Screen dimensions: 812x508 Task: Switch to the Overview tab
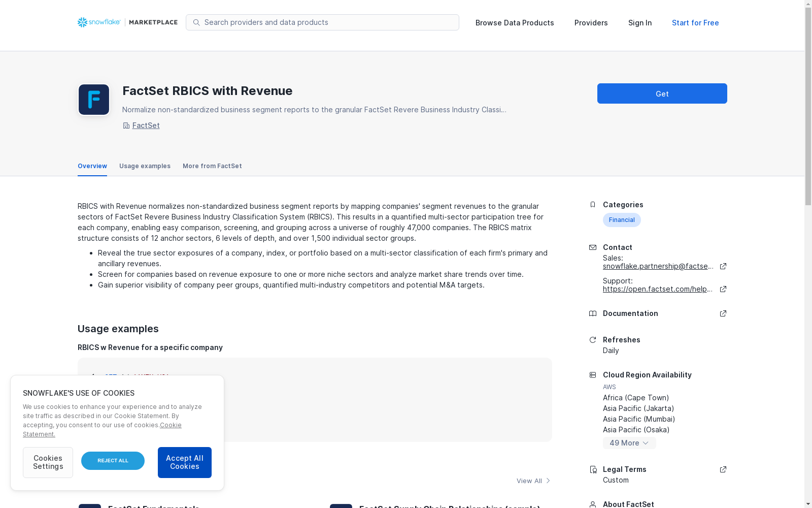pos(92,166)
